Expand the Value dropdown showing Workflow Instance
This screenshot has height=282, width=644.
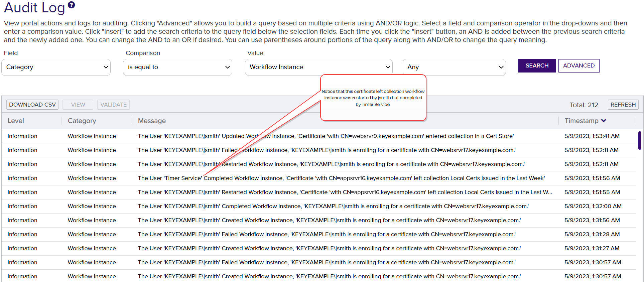point(318,67)
